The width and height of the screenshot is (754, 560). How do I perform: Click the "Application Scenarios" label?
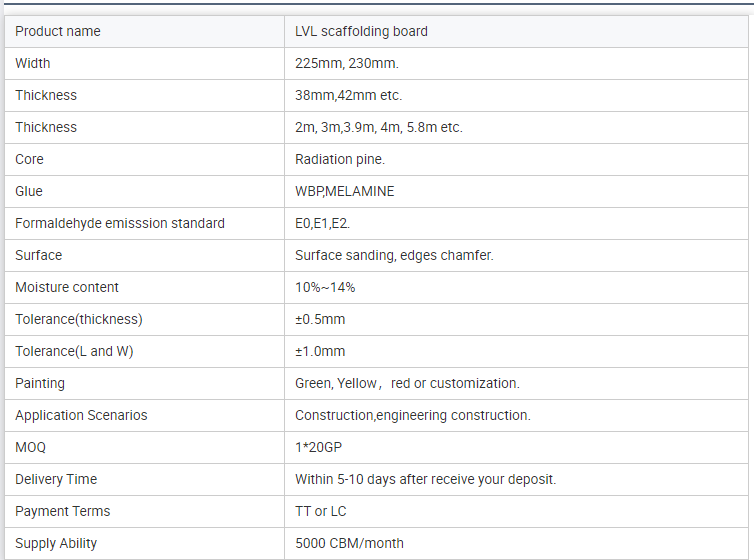click(81, 415)
